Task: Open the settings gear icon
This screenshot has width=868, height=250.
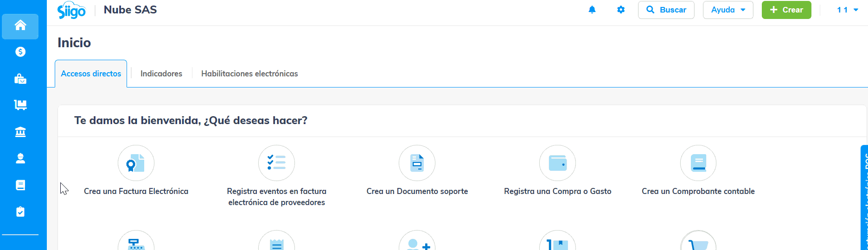Action: pos(621,10)
